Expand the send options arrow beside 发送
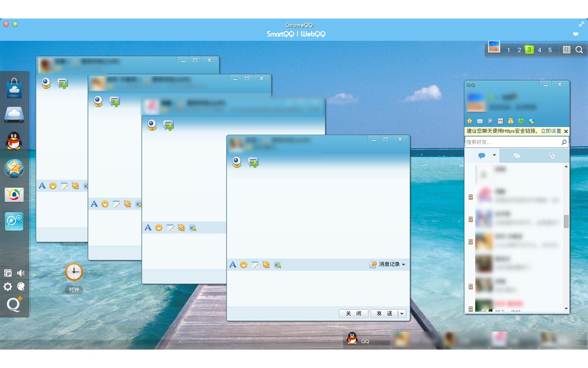Screen dimensions: 588x368 [x=402, y=313]
